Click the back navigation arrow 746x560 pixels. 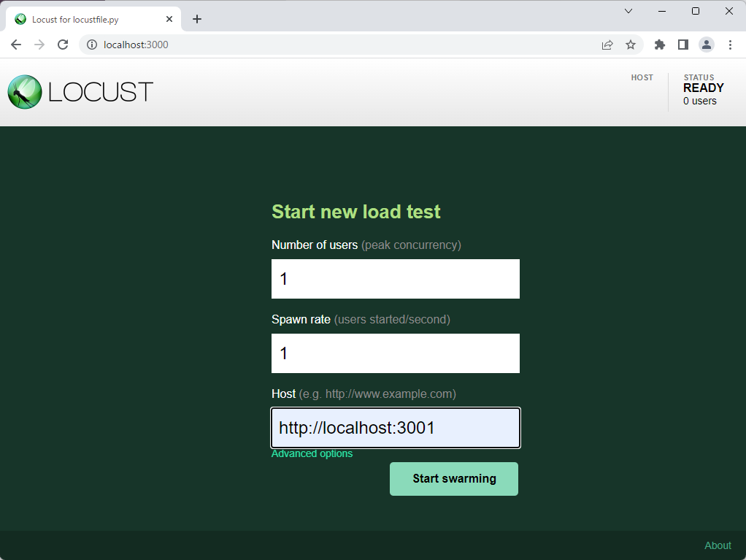click(x=16, y=45)
